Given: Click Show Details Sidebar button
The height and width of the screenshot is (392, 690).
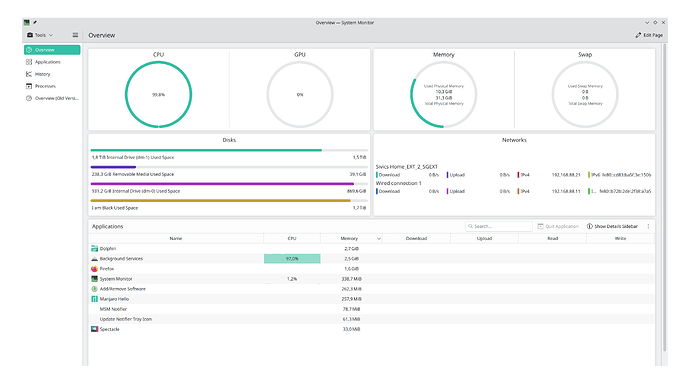Looking at the screenshot, I should point(612,226).
